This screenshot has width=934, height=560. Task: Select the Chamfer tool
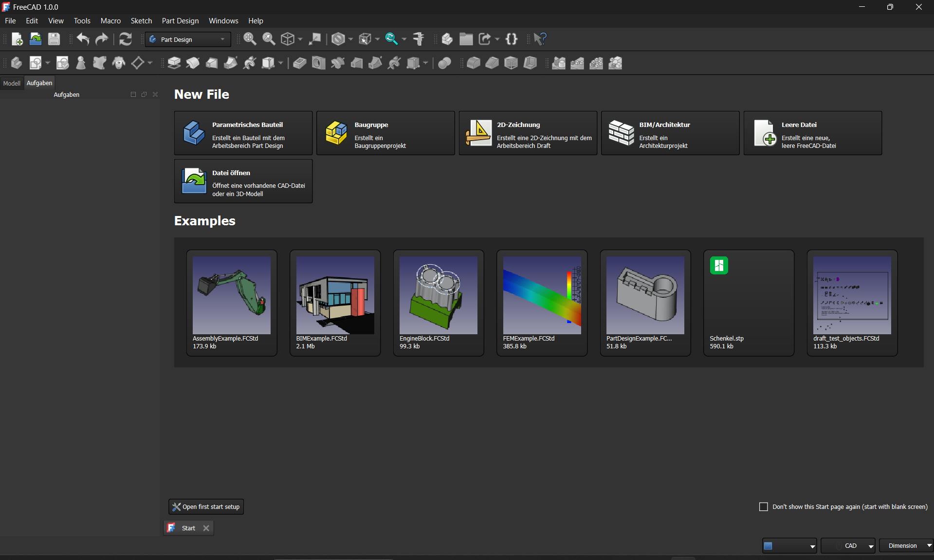click(x=492, y=63)
